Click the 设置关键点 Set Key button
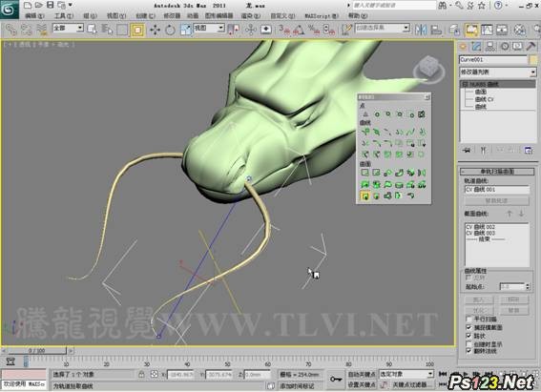 click(362, 384)
